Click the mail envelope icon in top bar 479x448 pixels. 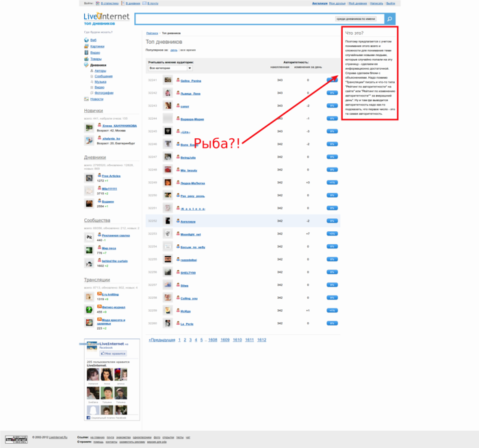(x=144, y=3)
